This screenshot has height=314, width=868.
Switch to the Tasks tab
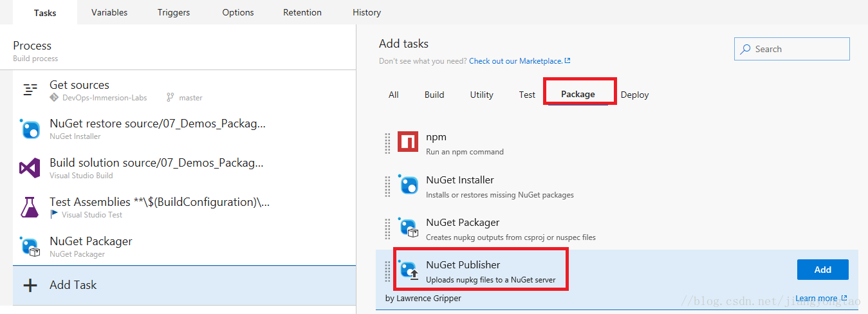pos(45,12)
